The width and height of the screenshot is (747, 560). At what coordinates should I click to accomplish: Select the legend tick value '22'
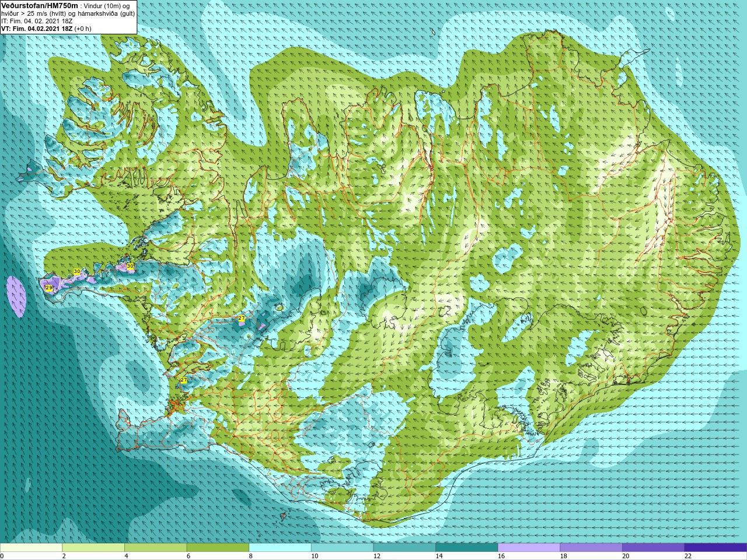687,556
